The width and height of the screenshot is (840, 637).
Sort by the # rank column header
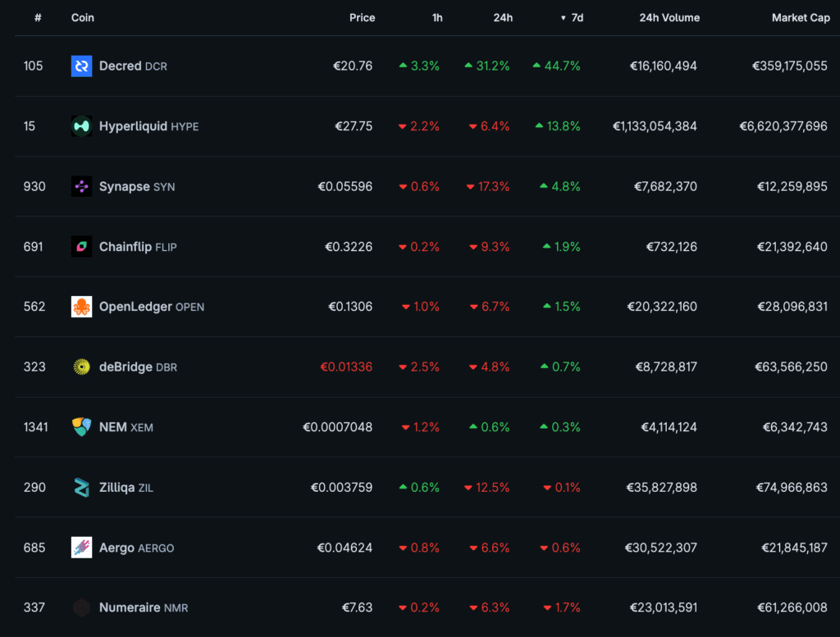pyautogui.click(x=38, y=18)
